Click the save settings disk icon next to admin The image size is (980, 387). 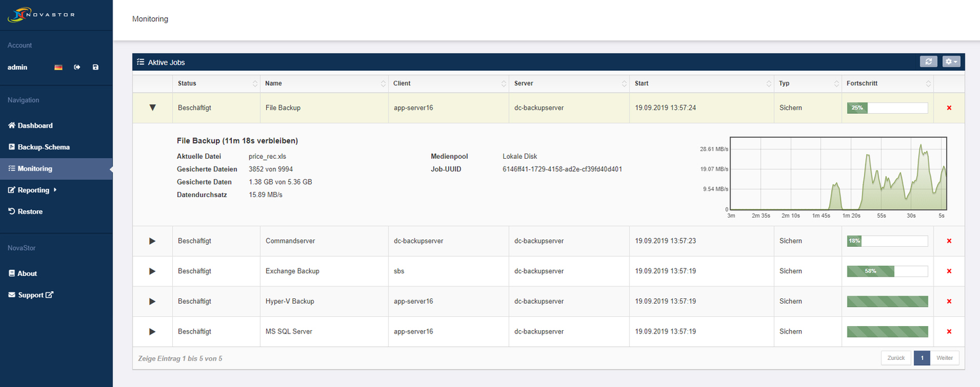pyautogui.click(x=95, y=67)
